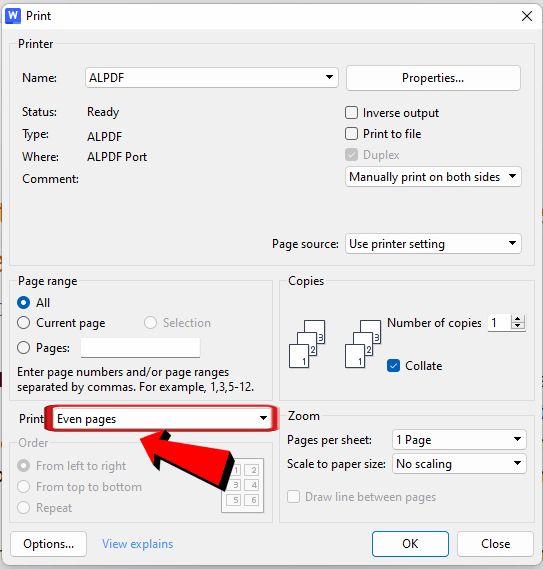
Task: Click the collated copies illustration icon
Action: pyautogui.click(x=363, y=344)
